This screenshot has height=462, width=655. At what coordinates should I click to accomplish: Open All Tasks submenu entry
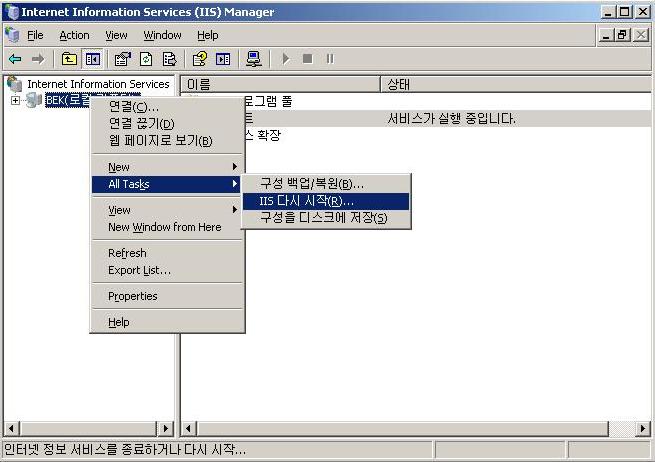coord(167,184)
